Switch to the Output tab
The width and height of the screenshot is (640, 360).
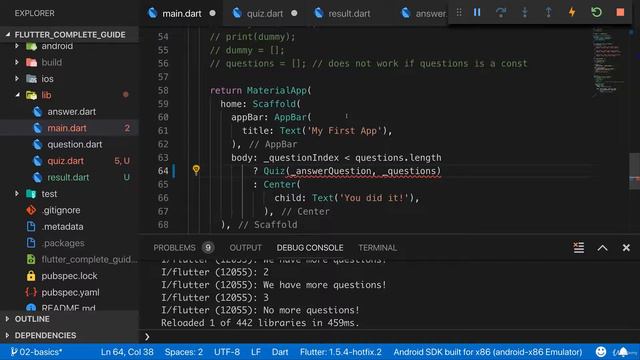(245, 248)
